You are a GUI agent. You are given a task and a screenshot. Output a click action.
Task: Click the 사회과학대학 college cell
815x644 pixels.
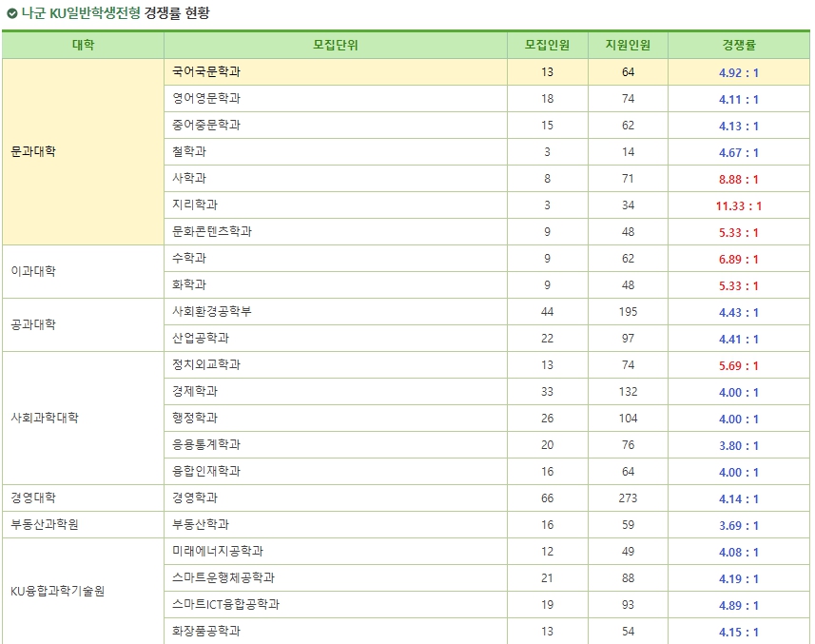coord(83,419)
